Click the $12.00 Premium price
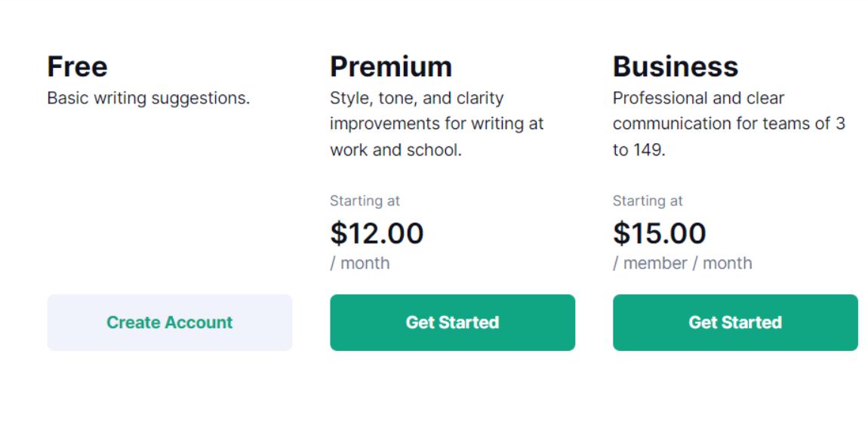This screenshot has height=437, width=868. click(377, 233)
